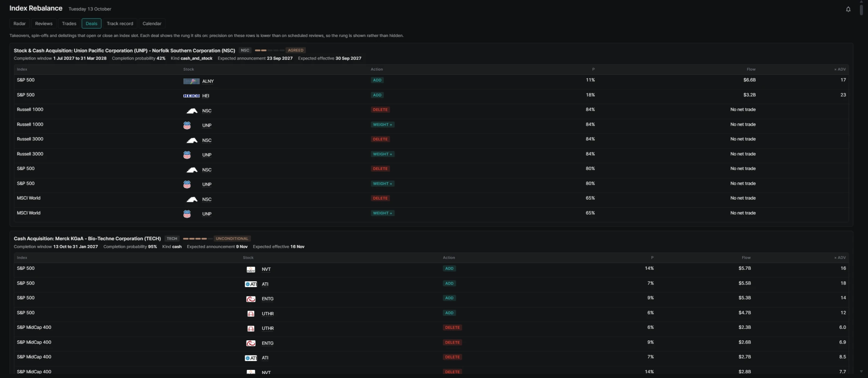Click the ENTG logo in S&P MidCap 400 row
Image resolution: width=868 pixels, height=378 pixels.
pyautogui.click(x=251, y=343)
